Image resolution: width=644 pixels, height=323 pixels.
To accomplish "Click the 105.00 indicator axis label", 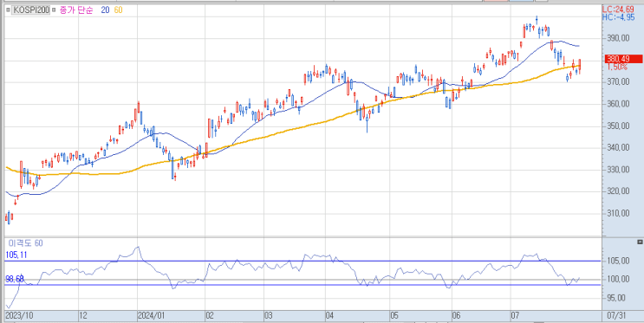I will tap(619, 261).
